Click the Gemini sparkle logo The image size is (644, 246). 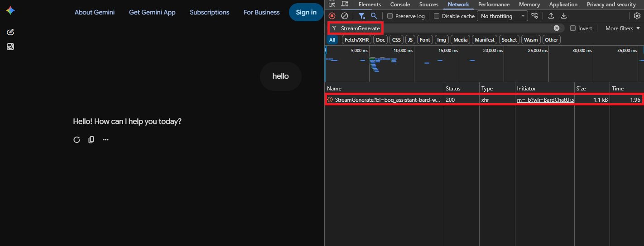click(10, 10)
